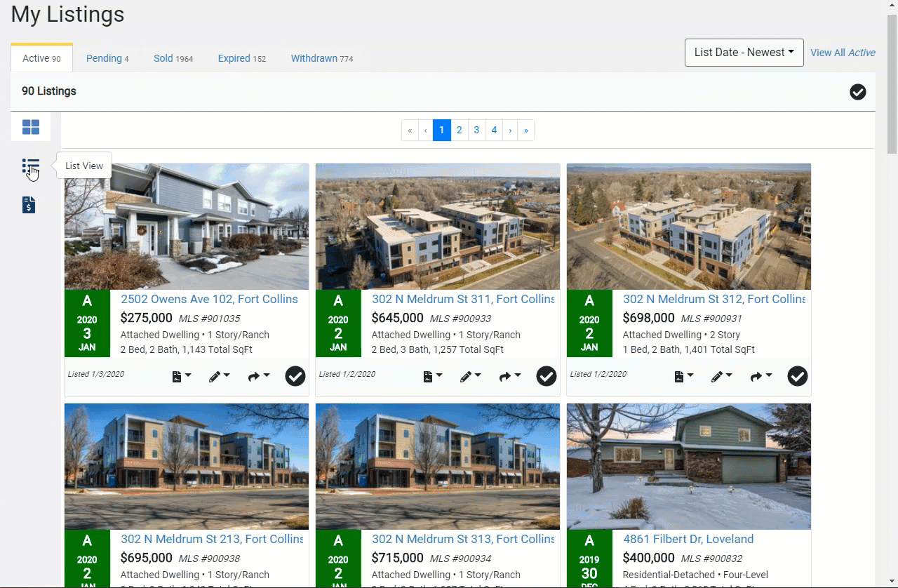Open the List Date - Newest sort dropdown
Image resolution: width=898 pixels, height=588 pixels.
[x=744, y=53]
